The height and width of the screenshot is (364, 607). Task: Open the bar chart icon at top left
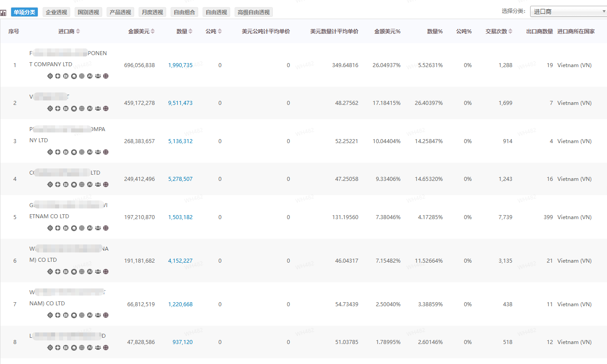pyautogui.click(x=4, y=12)
